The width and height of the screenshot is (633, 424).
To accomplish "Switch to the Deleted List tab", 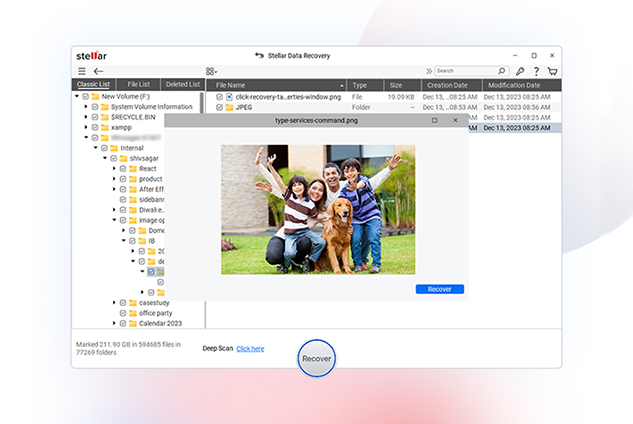I will 182,85.
